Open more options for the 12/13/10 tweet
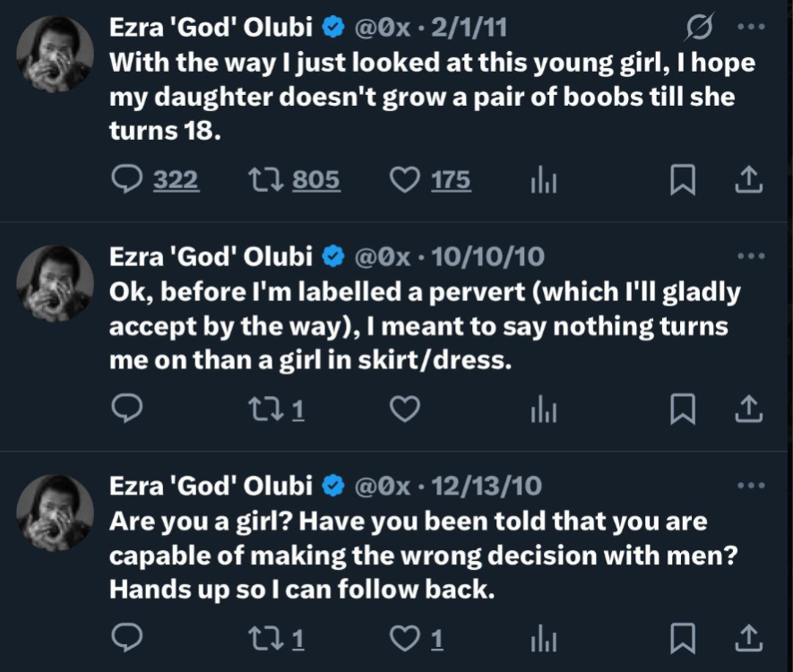Image resolution: width=793 pixels, height=672 pixels. point(749,486)
